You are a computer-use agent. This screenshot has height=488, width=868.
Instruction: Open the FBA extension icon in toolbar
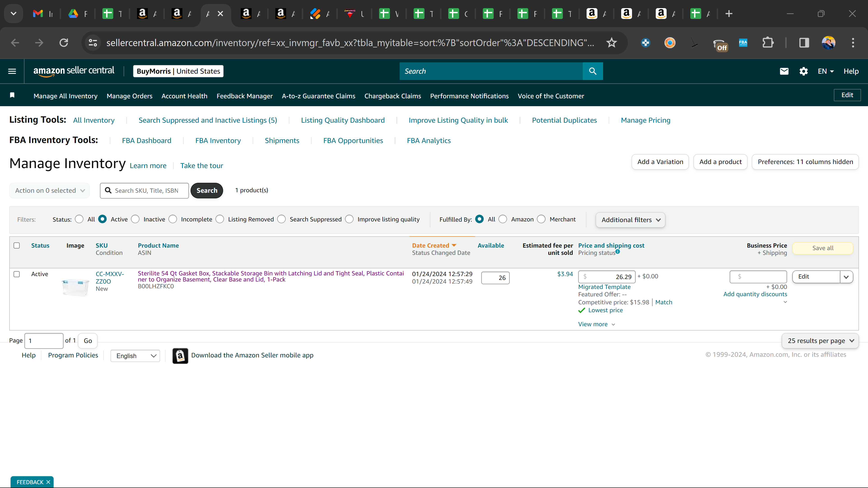click(743, 43)
